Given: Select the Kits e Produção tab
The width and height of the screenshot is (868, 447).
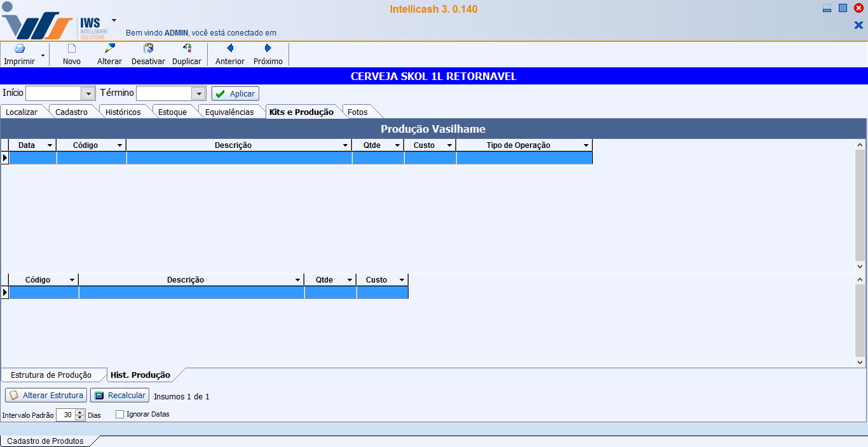Looking at the screenshot, I should 301,112.
